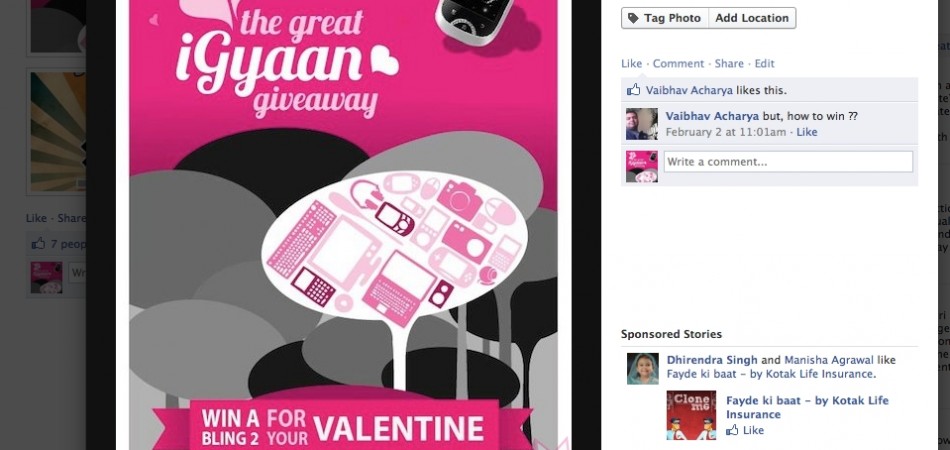The image size is (950, 450).
Task: Click the iGyaan page avatar beside comment box
Action: pos(642,167)
